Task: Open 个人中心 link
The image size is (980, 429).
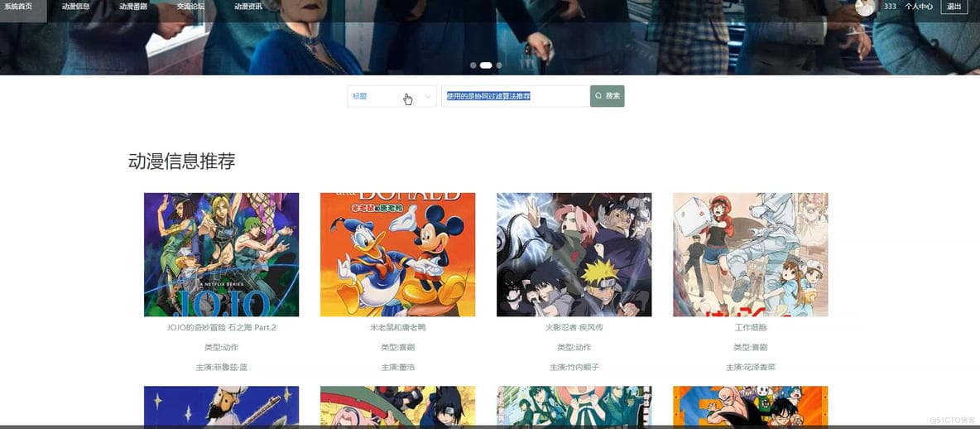Action: point(919,7)
